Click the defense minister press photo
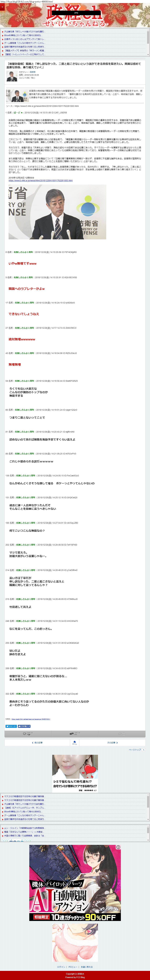 tap(57, 212)
